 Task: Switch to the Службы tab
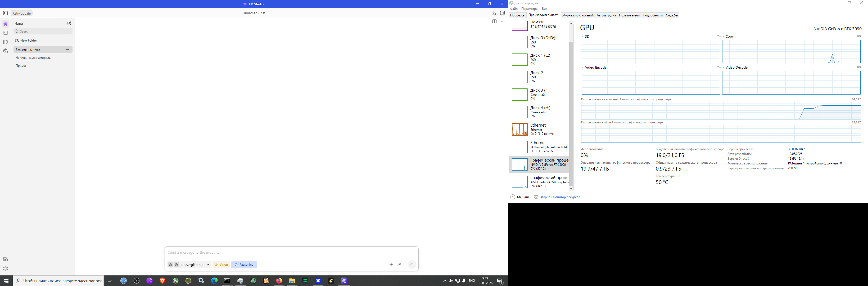click(x=672, y=15)
